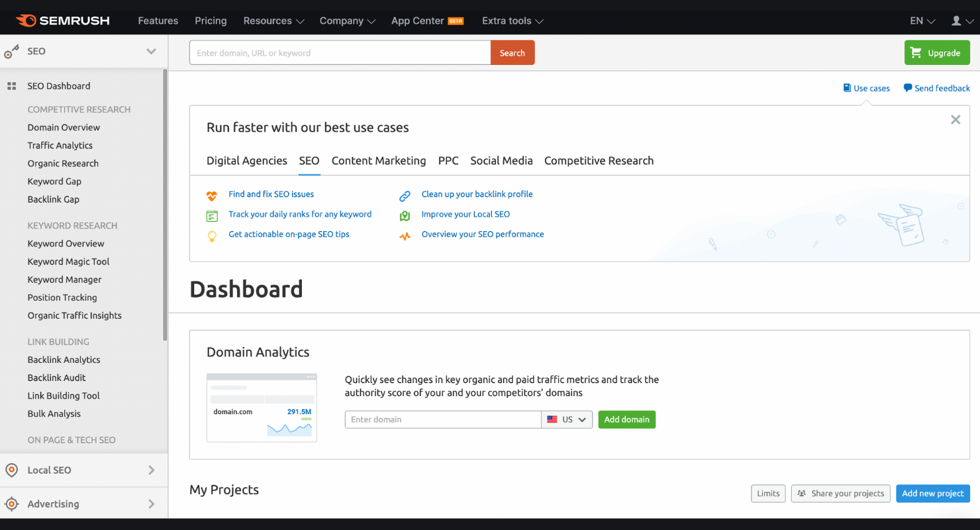Expand the Advertising section
This screenshot has width=980, height=530.
click(x=152, y=504)
